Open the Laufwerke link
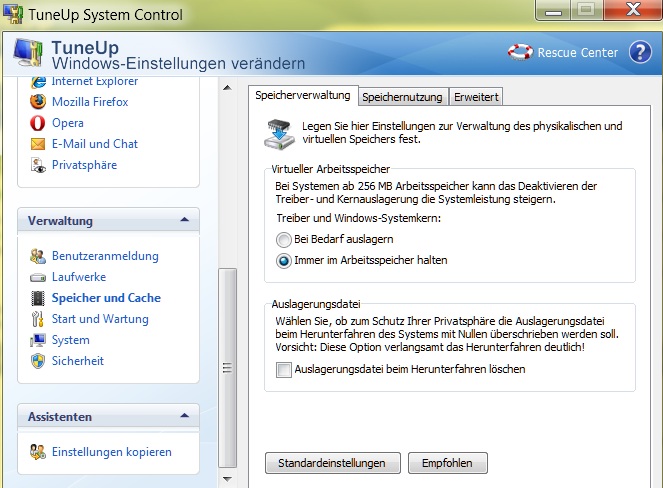 pos(79,277)
